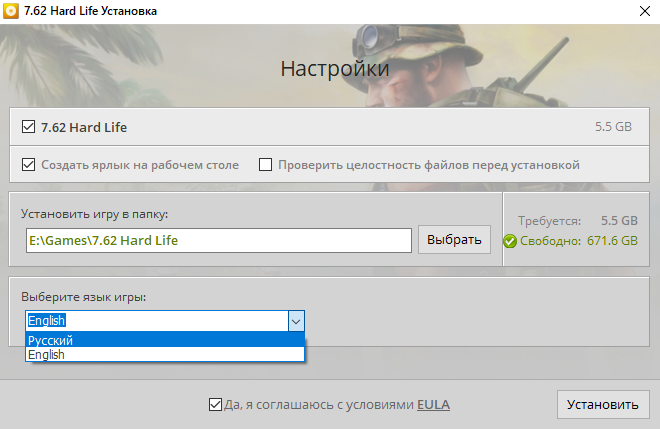Close the installer window

coord(644,11)
